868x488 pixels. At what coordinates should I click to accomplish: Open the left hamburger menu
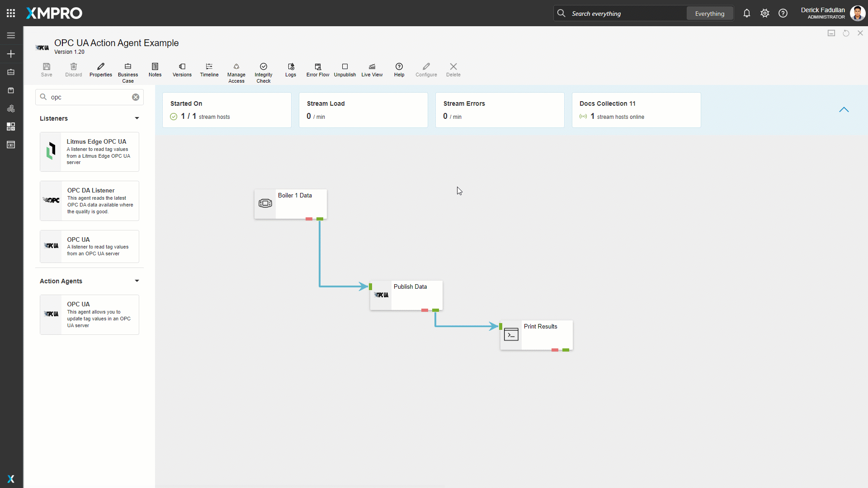[x=11, y=35]
